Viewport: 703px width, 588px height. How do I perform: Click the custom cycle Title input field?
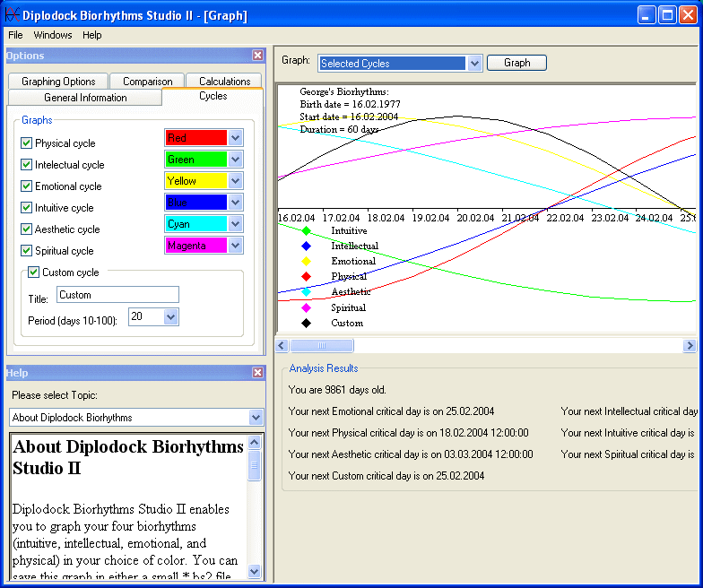tap(118, 294)
